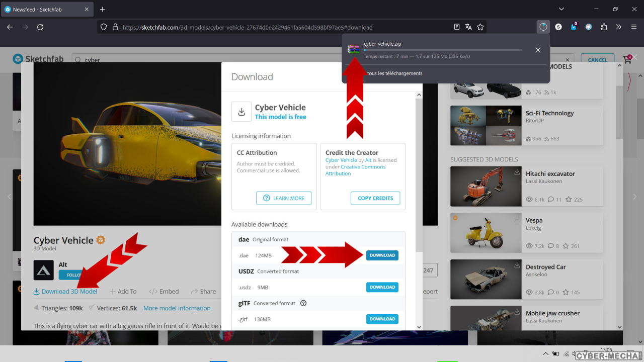644x362 pixels.
Task: Open the white S extension icon
Action: [558, 27]
